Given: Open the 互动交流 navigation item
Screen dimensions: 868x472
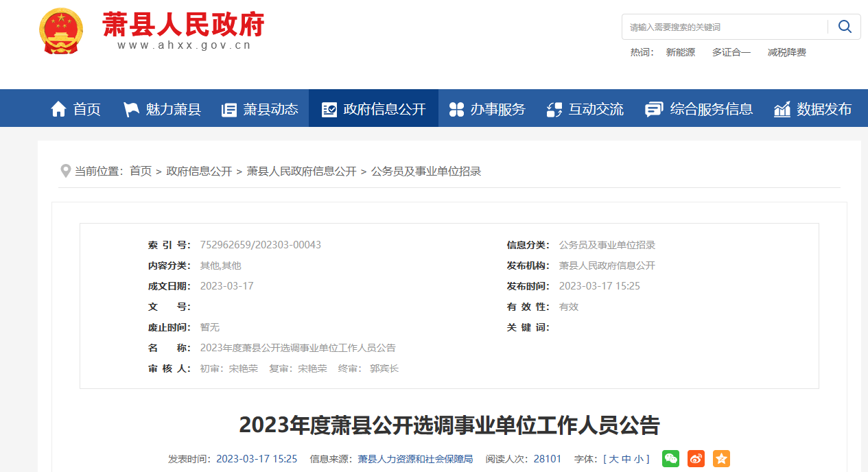Looking at the screenshot, I should pyautogui.click(x=585, y=108).
